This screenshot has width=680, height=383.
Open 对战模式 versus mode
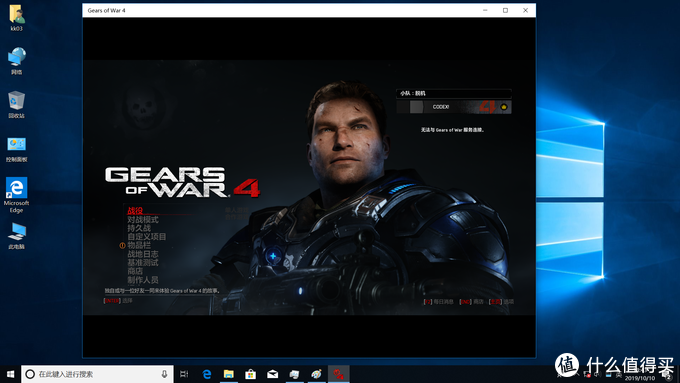tap(143, 219)
